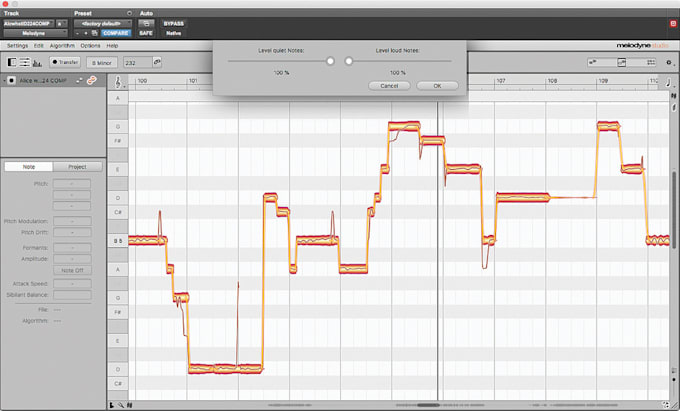Viewport: 680px width, 411px height.
Task: Click the small circle next to Preset
Action: coord(129,13)
